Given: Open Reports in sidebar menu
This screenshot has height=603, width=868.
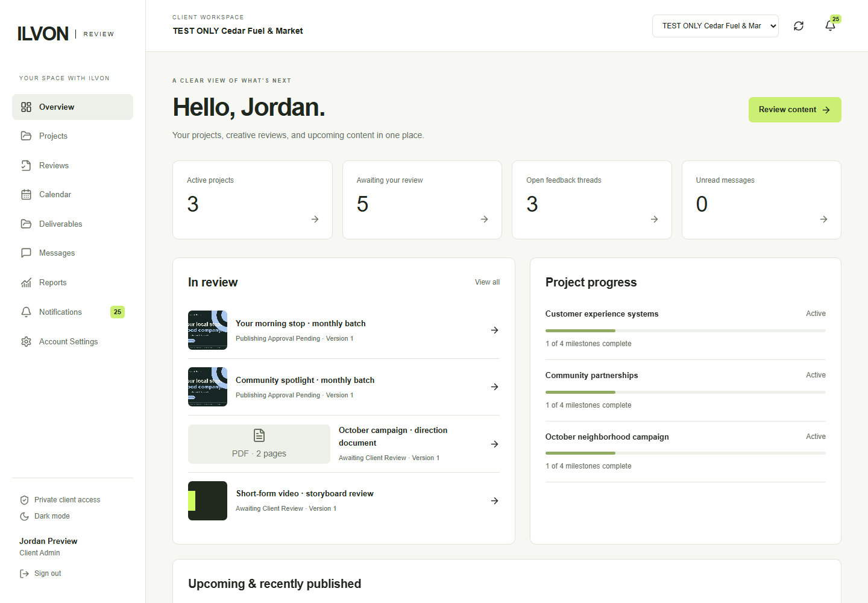Looking at the screenshot, I should tap(72, 282).
